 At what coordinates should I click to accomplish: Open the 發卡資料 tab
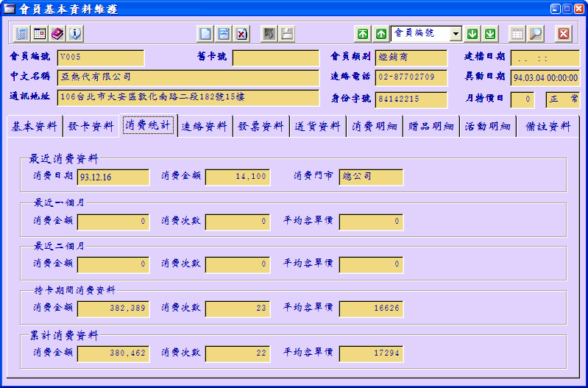pos(91,127)
